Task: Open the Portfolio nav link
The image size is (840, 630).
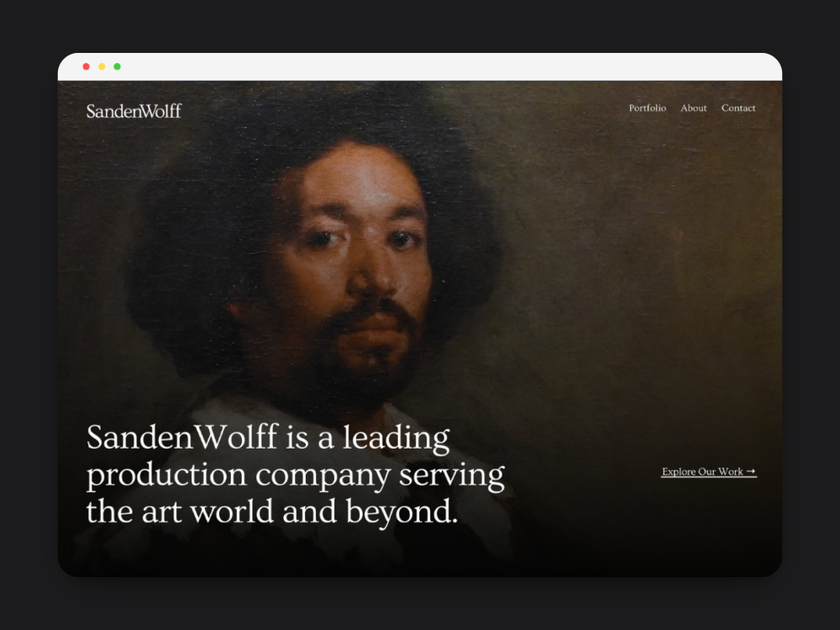Action: point(647,108)
